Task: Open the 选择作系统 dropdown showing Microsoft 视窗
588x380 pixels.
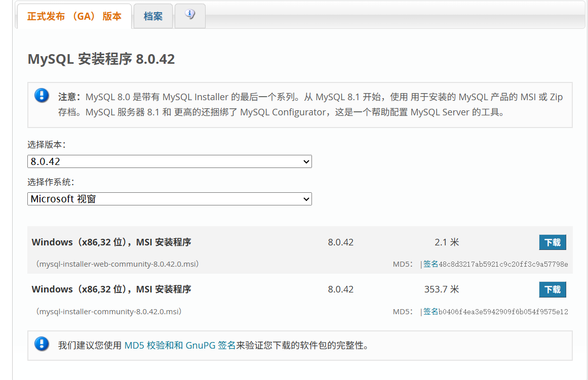Action: click(170, 199)
